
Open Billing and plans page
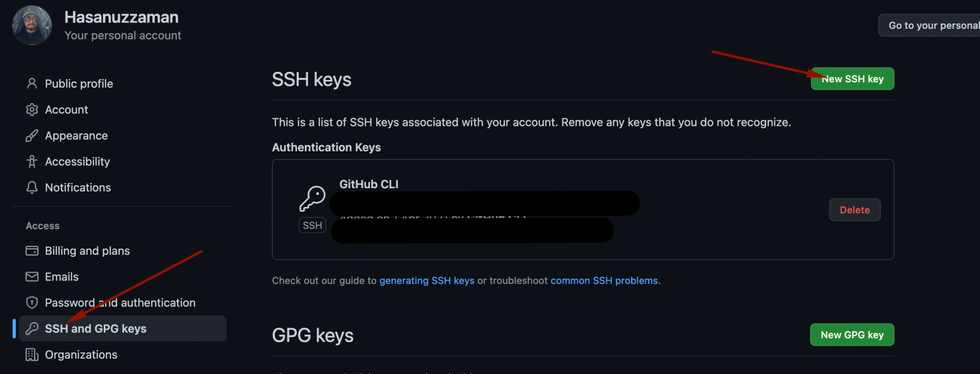(x=87, y=251)
